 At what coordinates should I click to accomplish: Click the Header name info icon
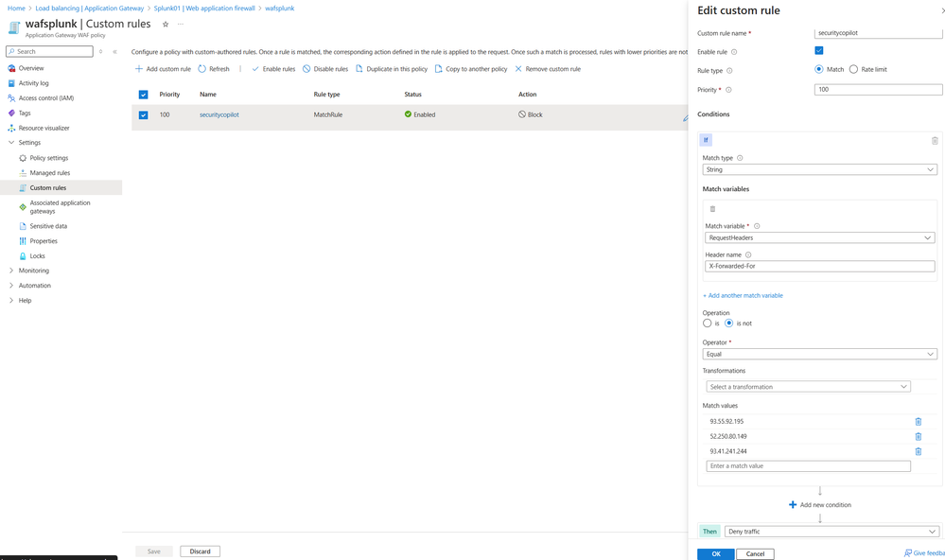pos(748,255)
